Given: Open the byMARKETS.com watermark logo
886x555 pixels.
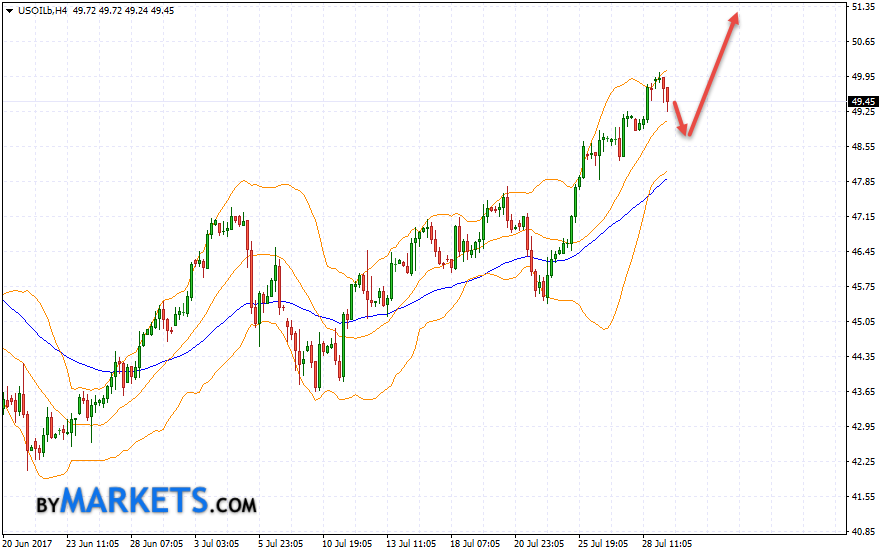Looking at the screenshot, I should tap(145, 500).
